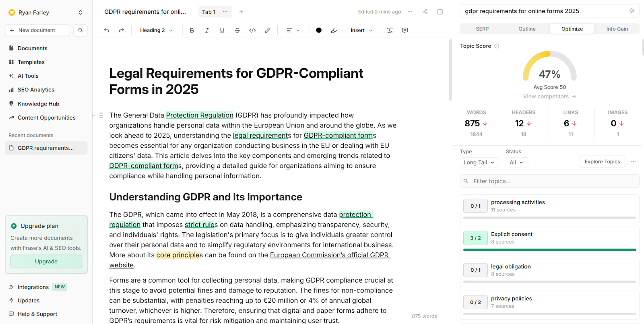Viewport: 644px width, 324px height.
Task: Create a New document
Action: 37,30
